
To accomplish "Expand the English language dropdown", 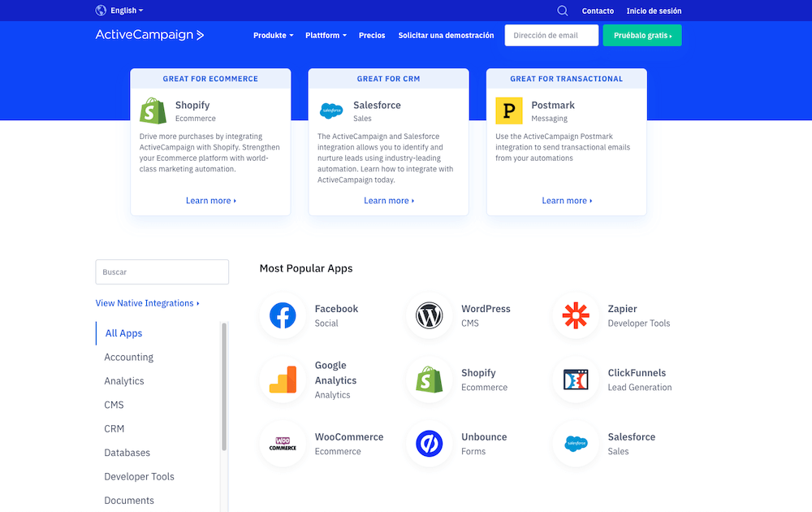I will click(127, 11).
